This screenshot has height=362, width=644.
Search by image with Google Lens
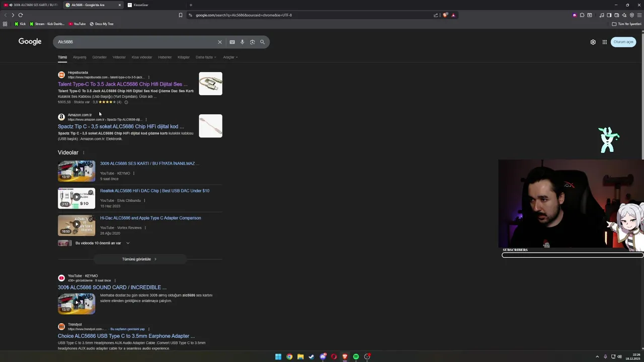252,42
